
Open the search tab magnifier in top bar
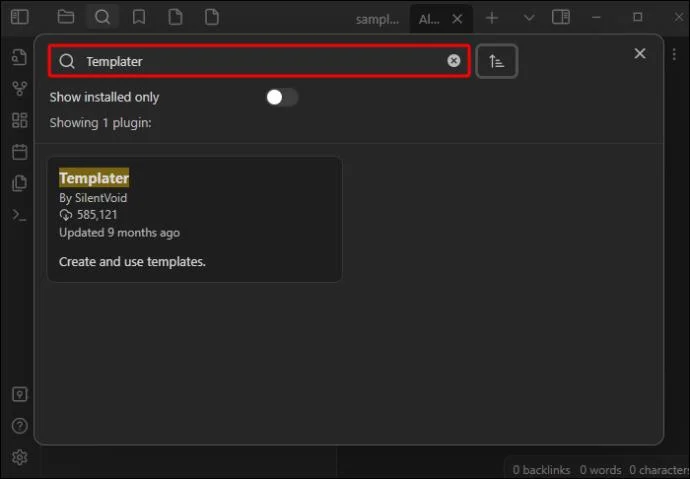point(102,17)
